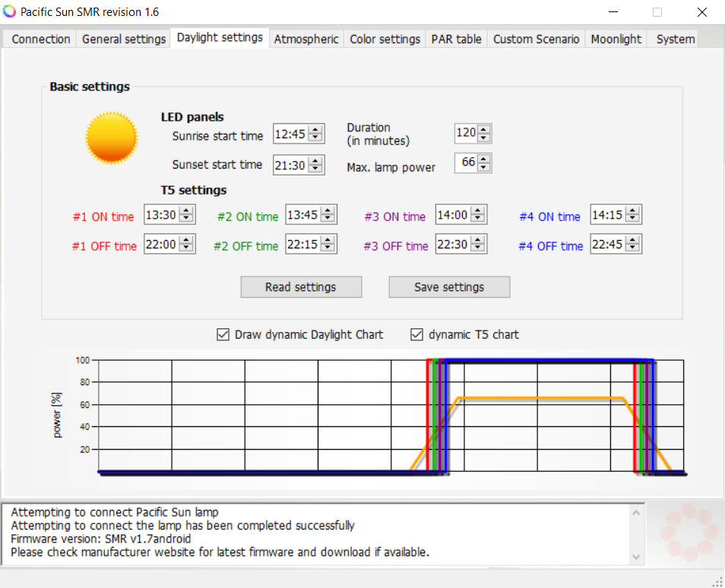Decrease #3 OFF time with down arrow
The height and width of the screenshot is (588, 725).
pos(478,248)
